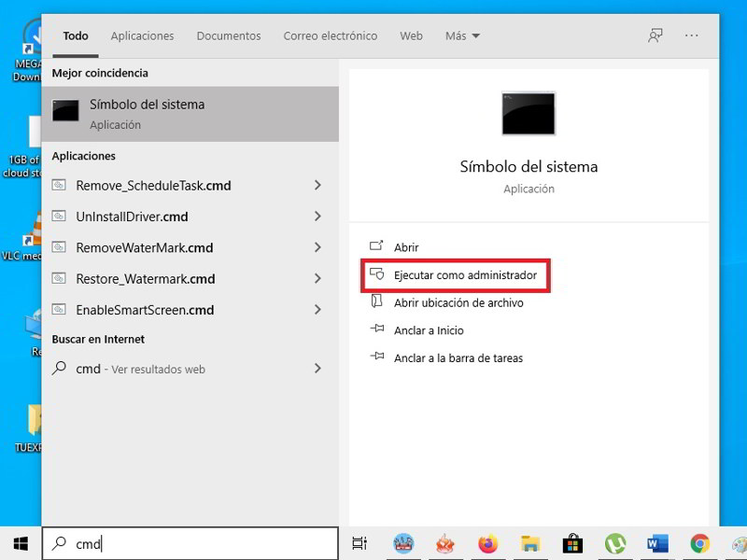
Task: Click Abrir ubicación de archivo
Action: pos(458,302)
